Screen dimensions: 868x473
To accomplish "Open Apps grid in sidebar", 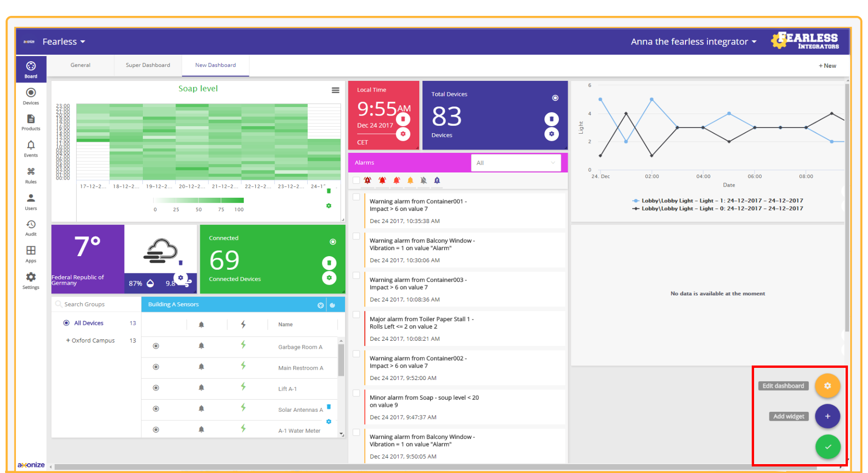I will point(31,254).
